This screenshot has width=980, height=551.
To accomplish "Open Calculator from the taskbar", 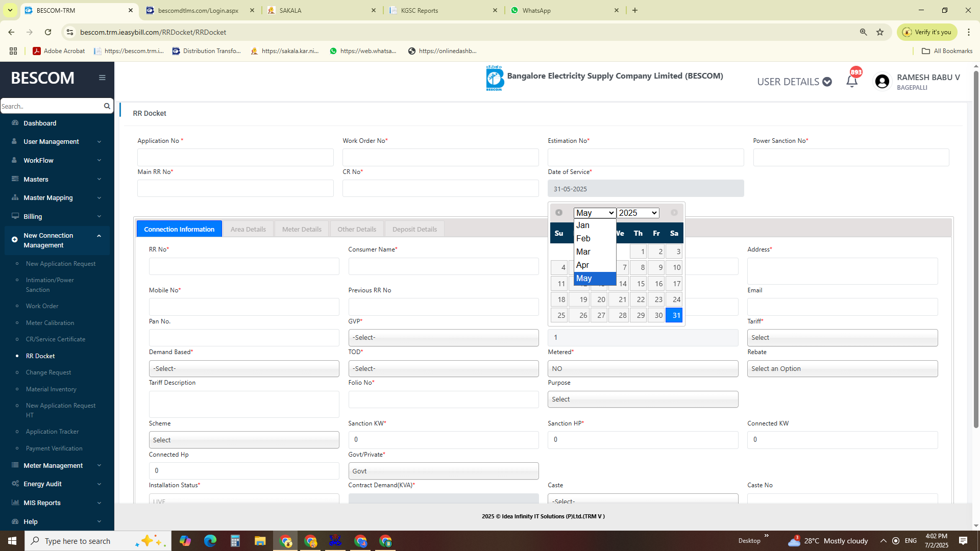I will [x=235, y=541].
